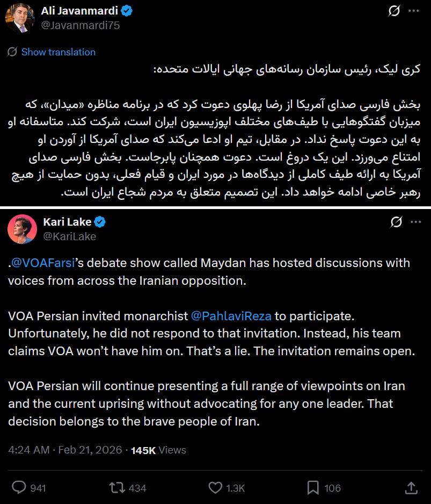Bookmark the post with 106 bookmarks
Viewport: 431px width, 504px height.
(x=313, y=487)
